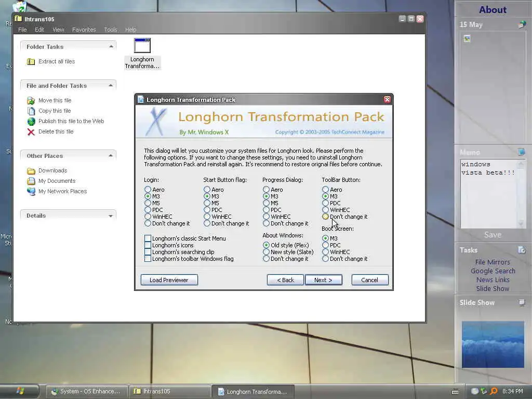Click the Longhorn Transformation Pack dialog title icon
The height and width of the screenshot is (399, 532).
[x=141, y=99]
